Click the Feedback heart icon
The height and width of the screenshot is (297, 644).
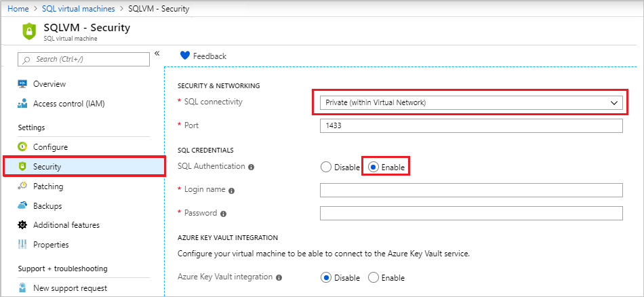[x=184, y=56]
